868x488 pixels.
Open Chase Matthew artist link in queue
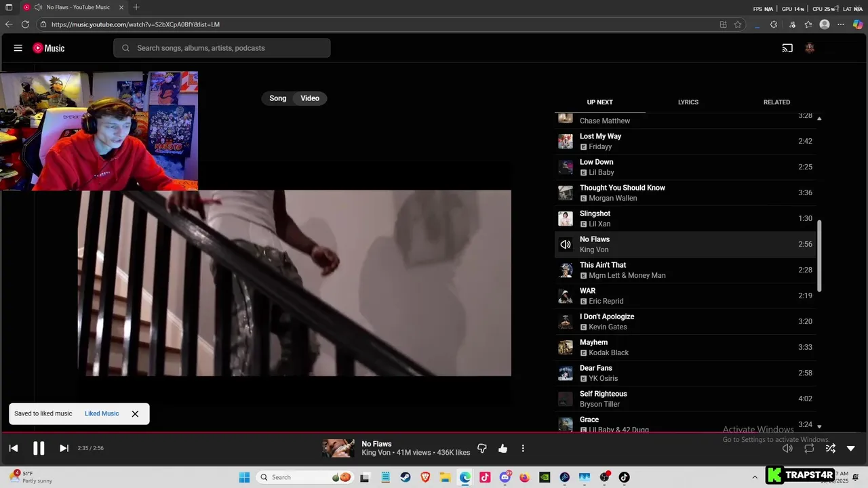tap(605, 121)
